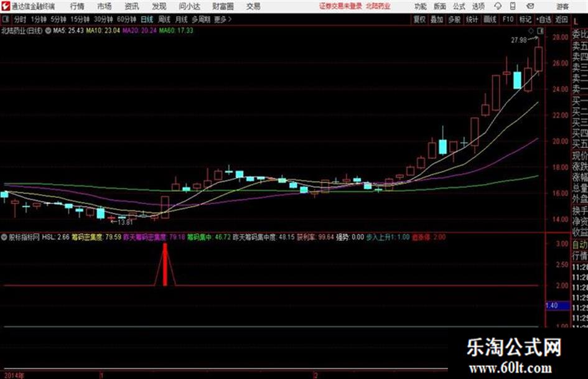588x379 pixels.
Task: Click the L letter at sidebar top
Action: point(576,22)
